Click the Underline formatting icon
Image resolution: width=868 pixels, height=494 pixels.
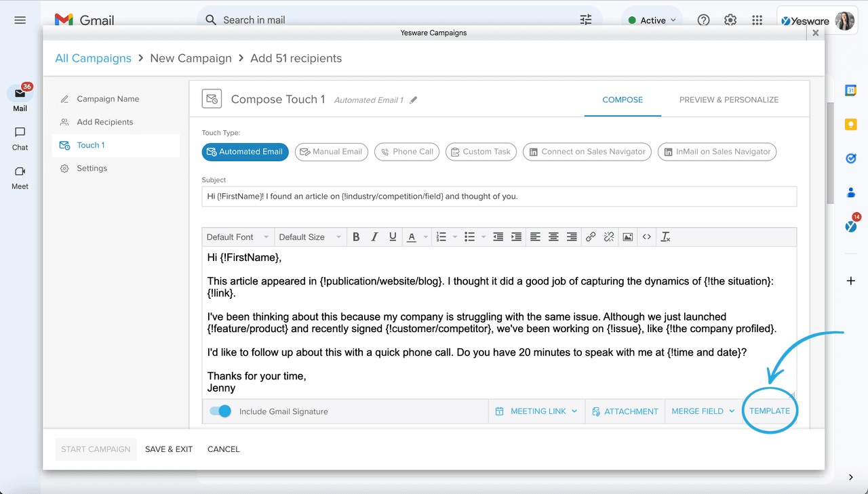point(393,237)
